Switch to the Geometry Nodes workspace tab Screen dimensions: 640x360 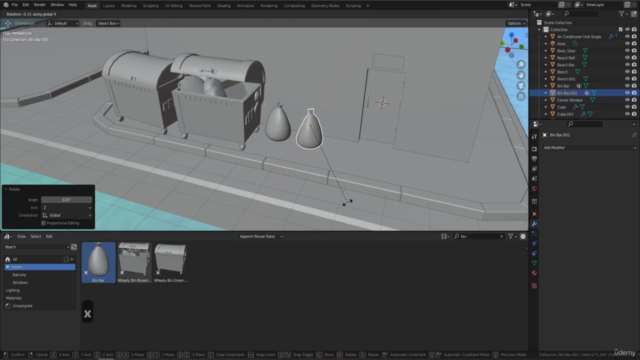325,6
